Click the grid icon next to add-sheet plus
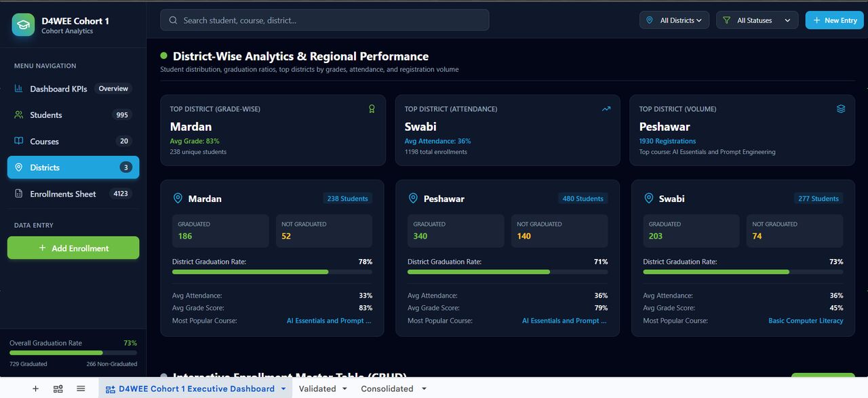Screen dimensions: 868x398 pyautogui.click(x=58, y=389)
